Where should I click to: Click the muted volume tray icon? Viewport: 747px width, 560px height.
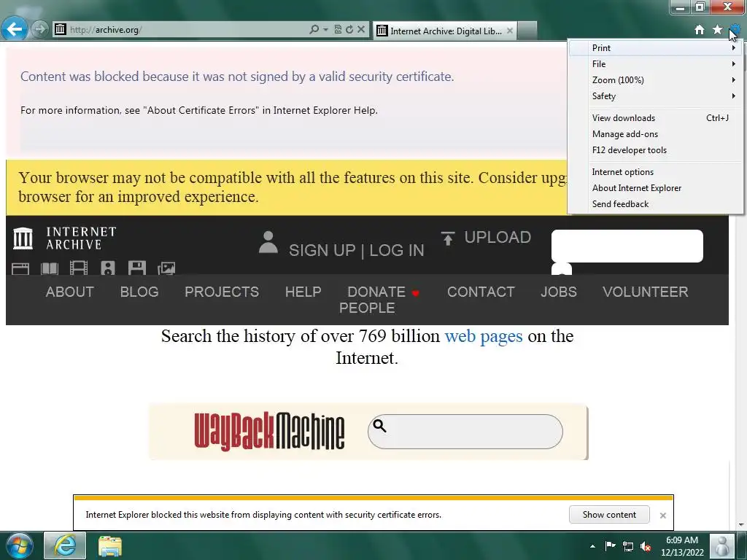click(646, 546)
